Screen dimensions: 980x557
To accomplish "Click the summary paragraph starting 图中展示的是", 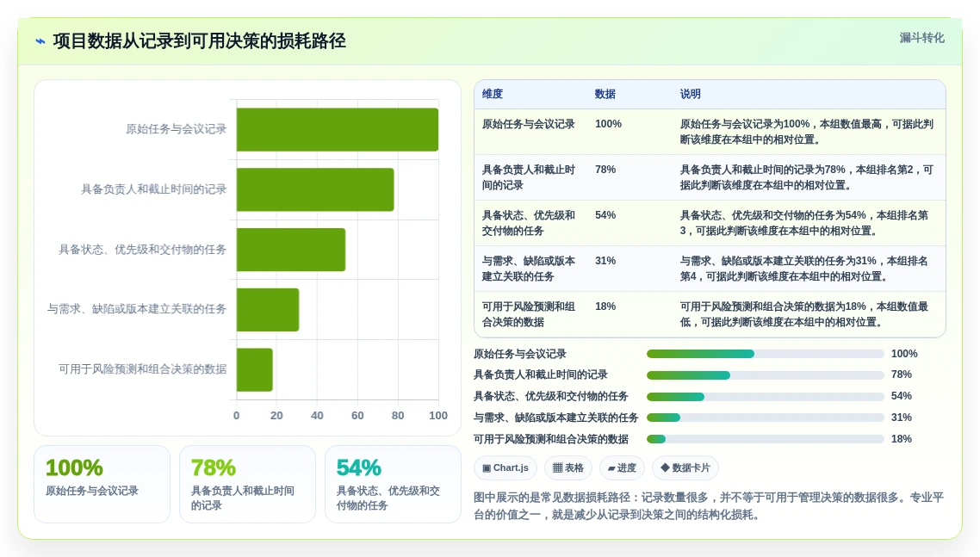I will click(709, 506).
